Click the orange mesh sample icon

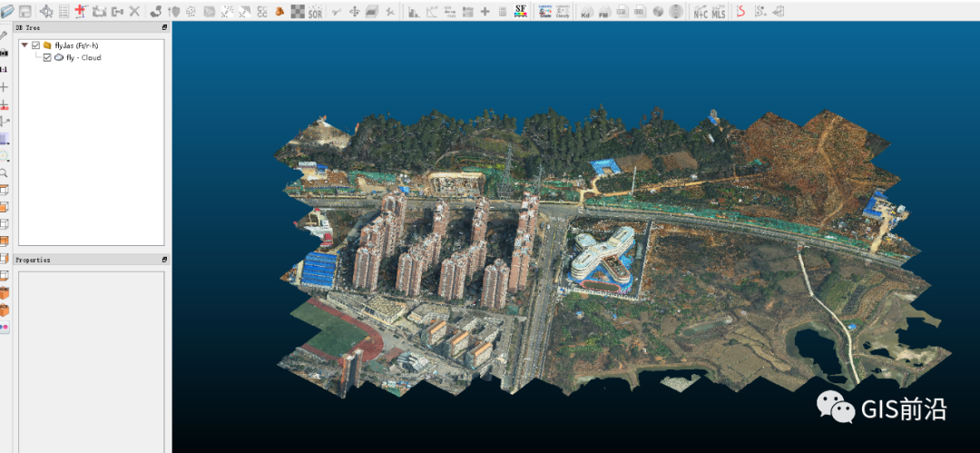click(279, 11)
